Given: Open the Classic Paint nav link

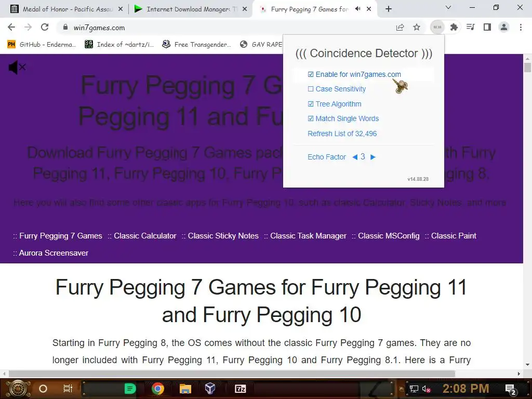Looking at the screenshot, I should (454, 236).
